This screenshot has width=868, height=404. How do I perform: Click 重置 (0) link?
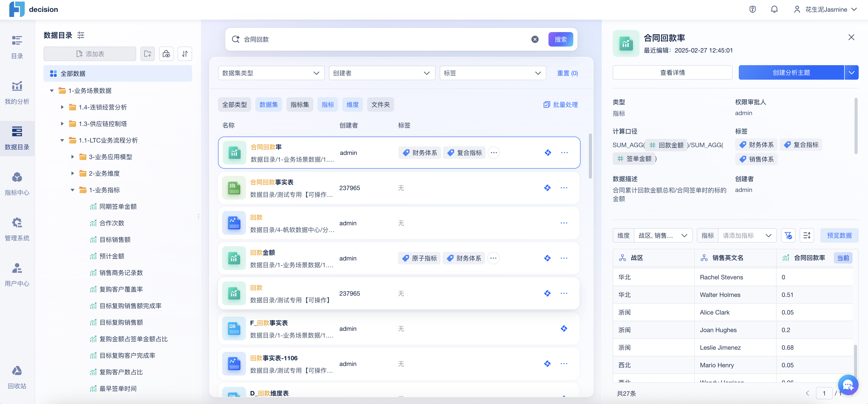(567, 73)
